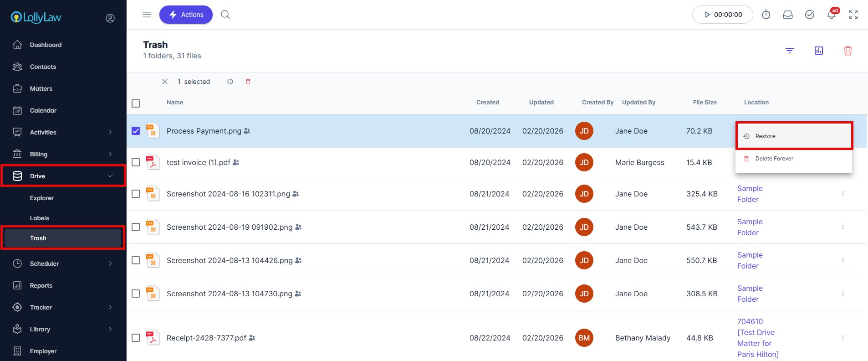Screen dimensions: 868x361
Task: Open Sample Folder link for Screenshot 2024-08-13 104730.png
Action: [750, 294]
